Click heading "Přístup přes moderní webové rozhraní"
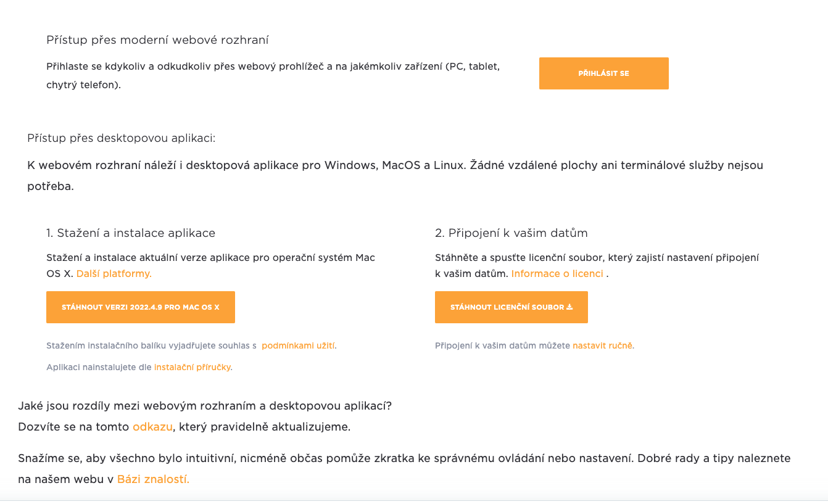 click(157, 40)
